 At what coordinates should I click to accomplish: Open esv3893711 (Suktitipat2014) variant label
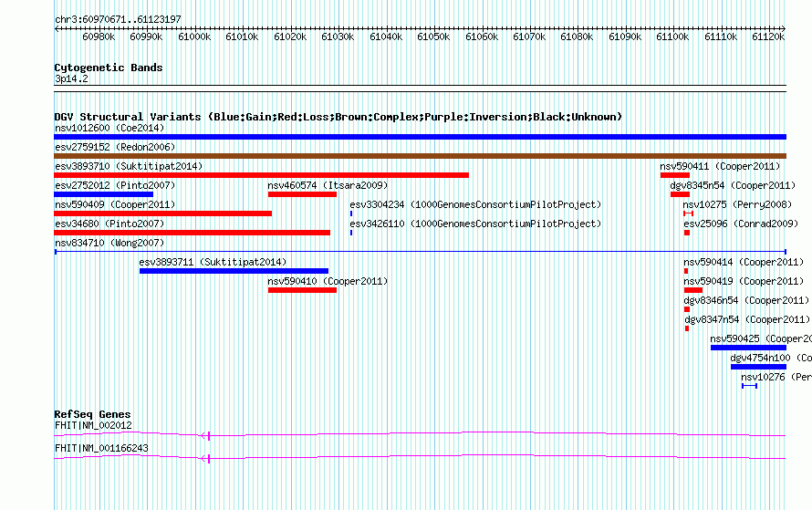click(213, 262)
